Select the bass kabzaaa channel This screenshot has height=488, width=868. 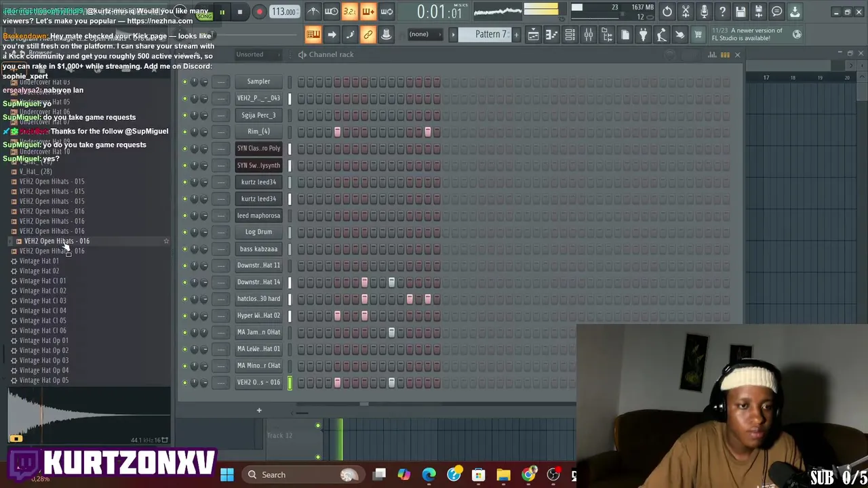pos(258,249)
